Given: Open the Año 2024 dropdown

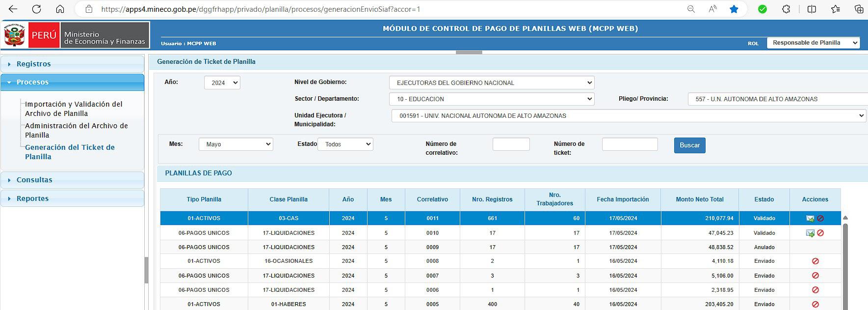Looking at the screenshot, I should [x=222, y=83].
